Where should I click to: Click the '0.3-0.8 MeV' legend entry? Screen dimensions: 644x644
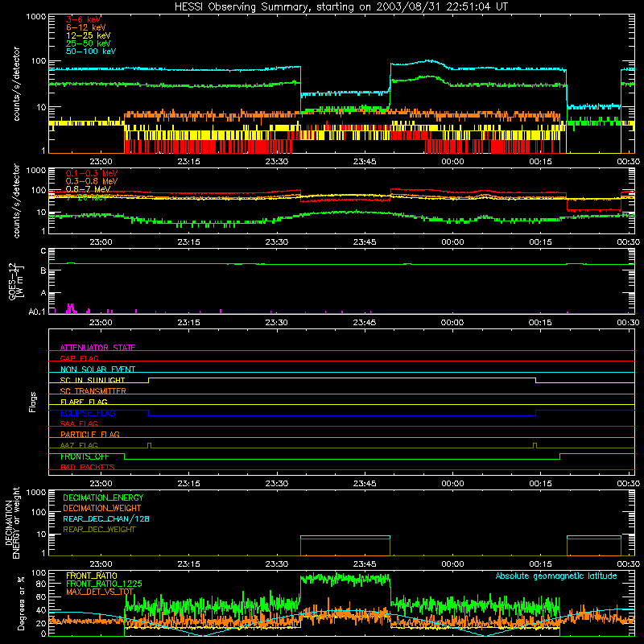92,181
